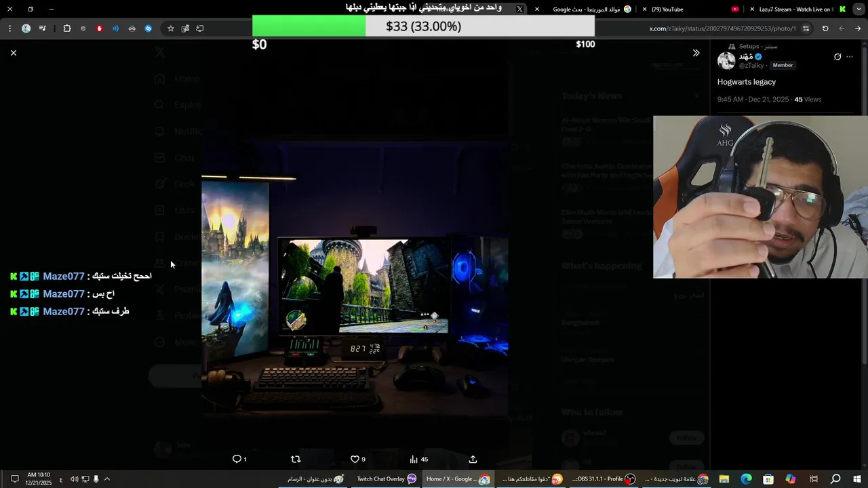Like the photo with the heart icon
This screenshot has height=488, width=868.
point(355,459)
